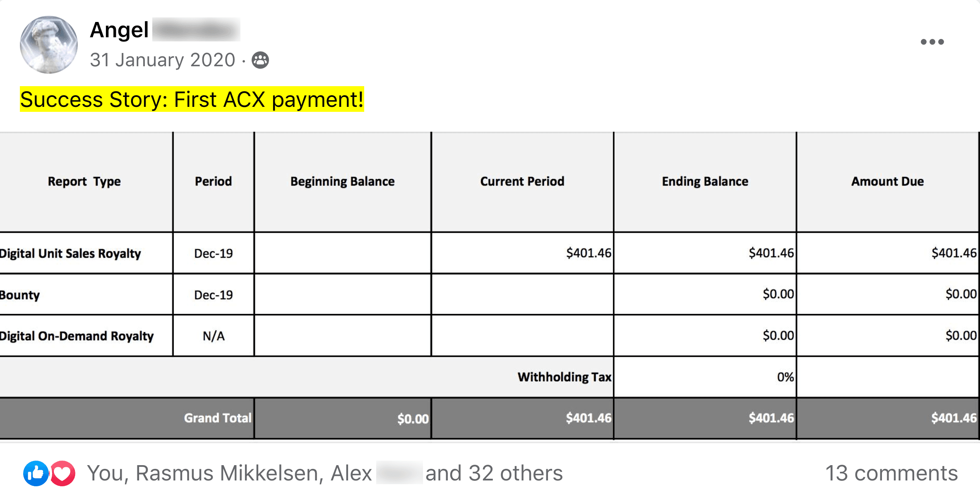This screenshot has height=502, width=980.
Task: Click the Digital On-Demand Royalty row label
Action: (77, 336)
